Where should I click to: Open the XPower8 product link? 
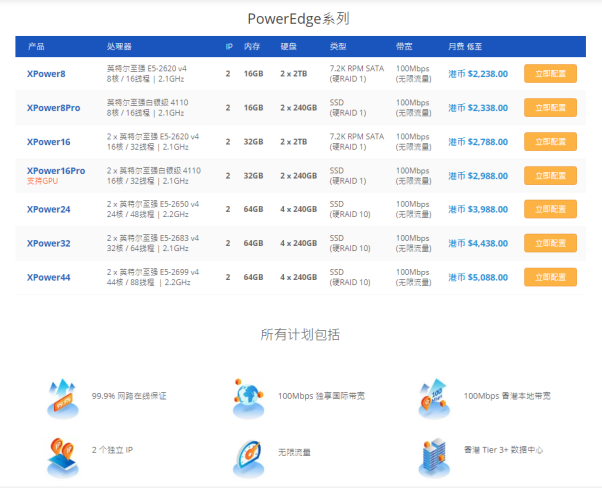[46, 74]
